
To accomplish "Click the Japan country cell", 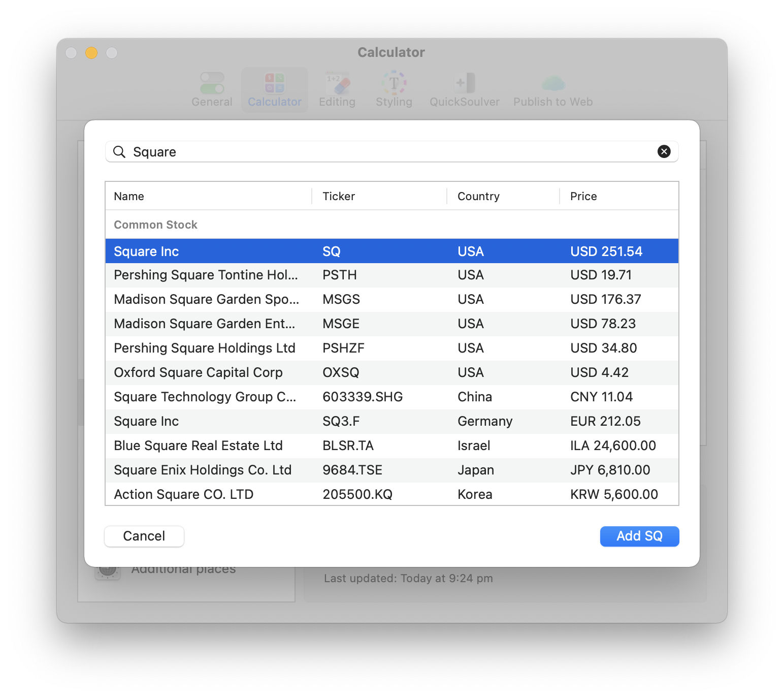I will tap(476, 470).
